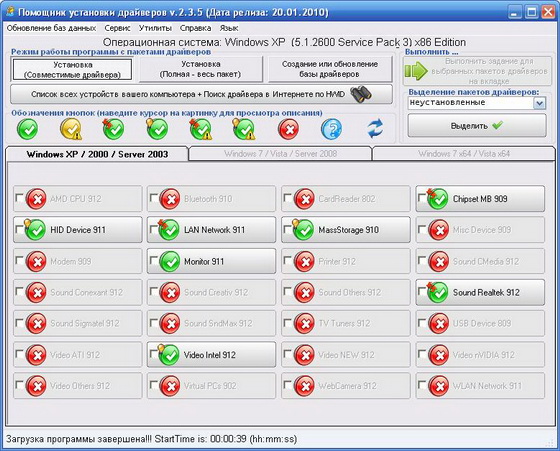560x451 pixels.
Task: Click Установка (Полная - весь пакет) button
Action: 200,69
